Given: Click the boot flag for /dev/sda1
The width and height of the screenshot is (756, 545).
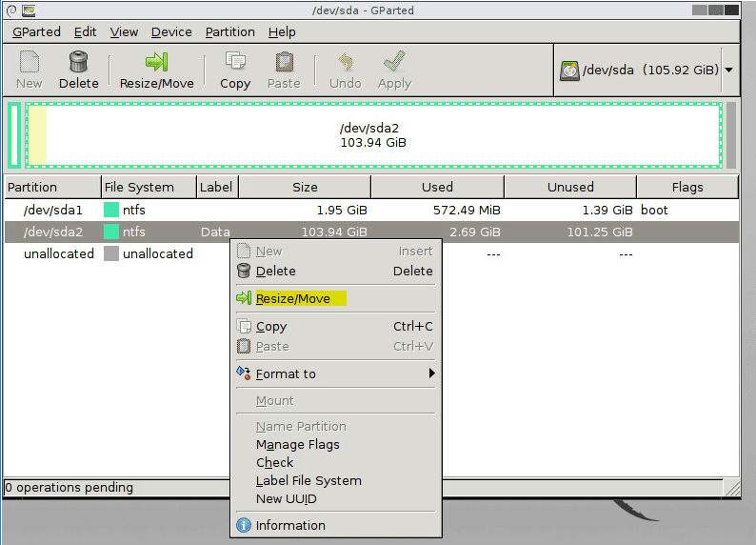Looking at the screenshot, I should (x=654, y=211).
